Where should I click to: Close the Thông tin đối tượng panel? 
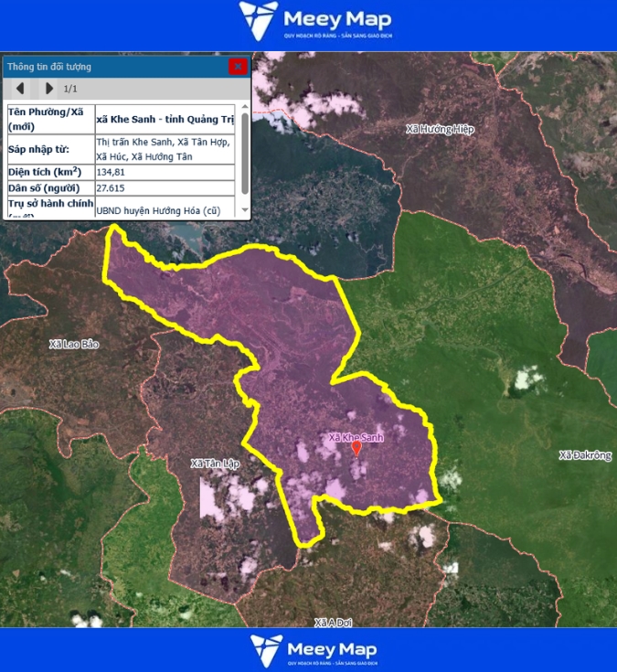238,66
